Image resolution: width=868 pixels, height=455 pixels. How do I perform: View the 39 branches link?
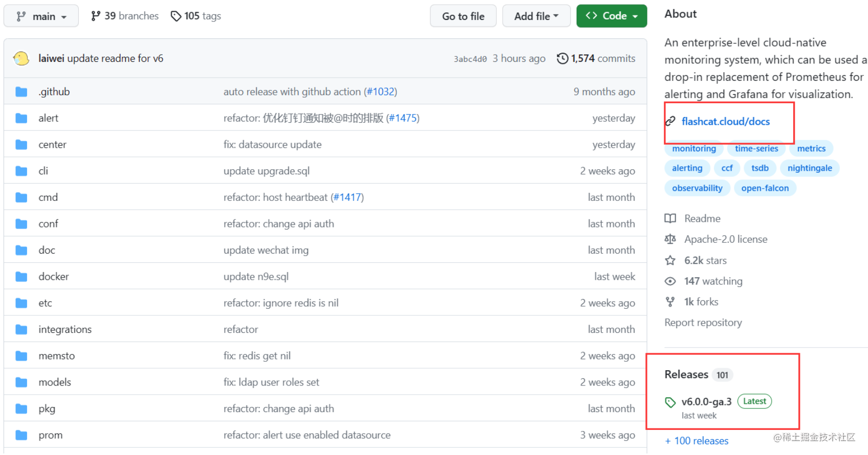coord(125,16)
